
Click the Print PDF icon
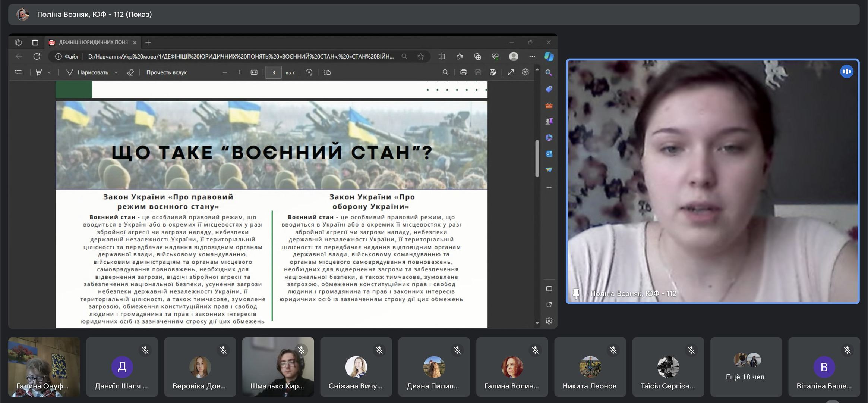[x=463, y=72]
